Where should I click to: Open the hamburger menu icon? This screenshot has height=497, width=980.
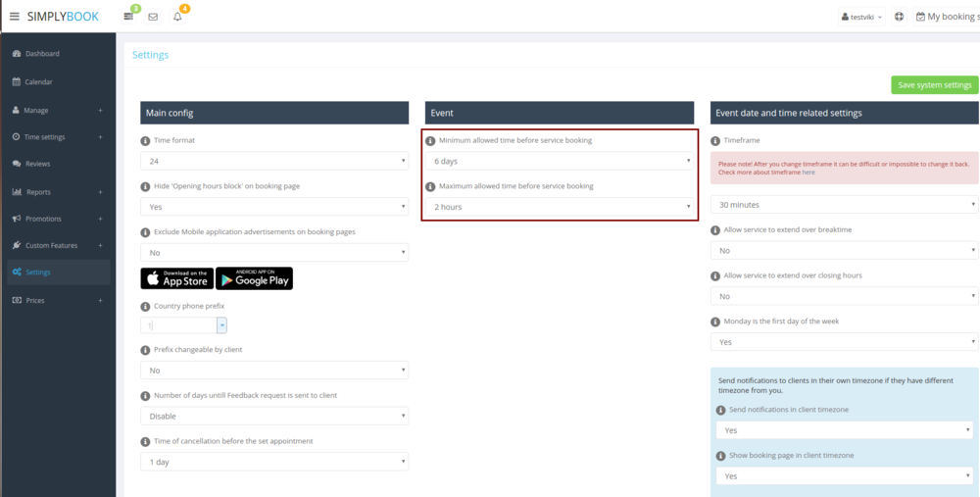[14, 16]
